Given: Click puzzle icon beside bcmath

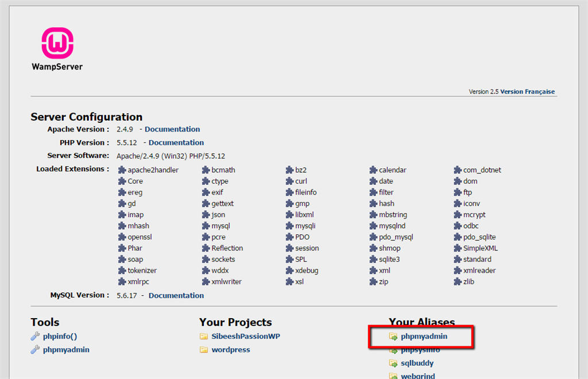Looking at the screenshot, I should pos(206,170).
